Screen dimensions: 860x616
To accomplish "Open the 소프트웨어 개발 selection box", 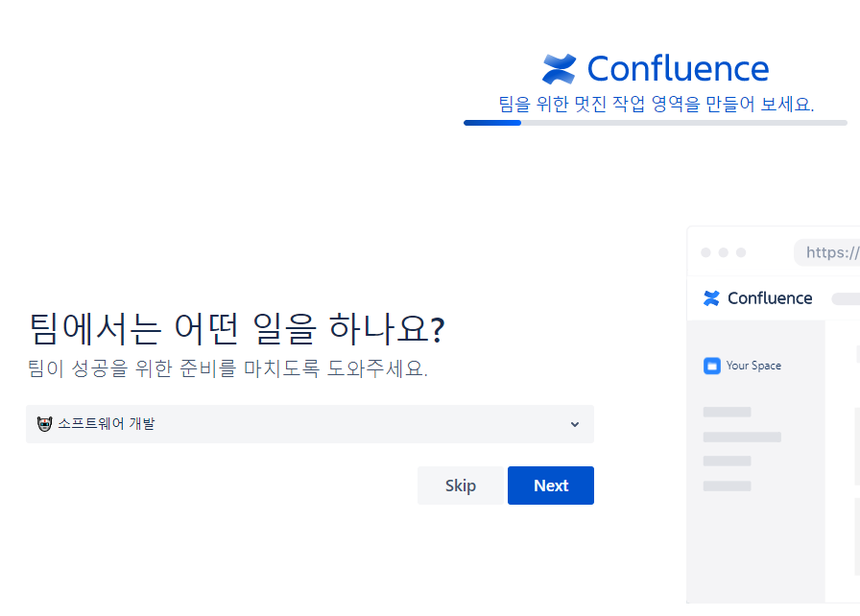I will click(310, 424).
